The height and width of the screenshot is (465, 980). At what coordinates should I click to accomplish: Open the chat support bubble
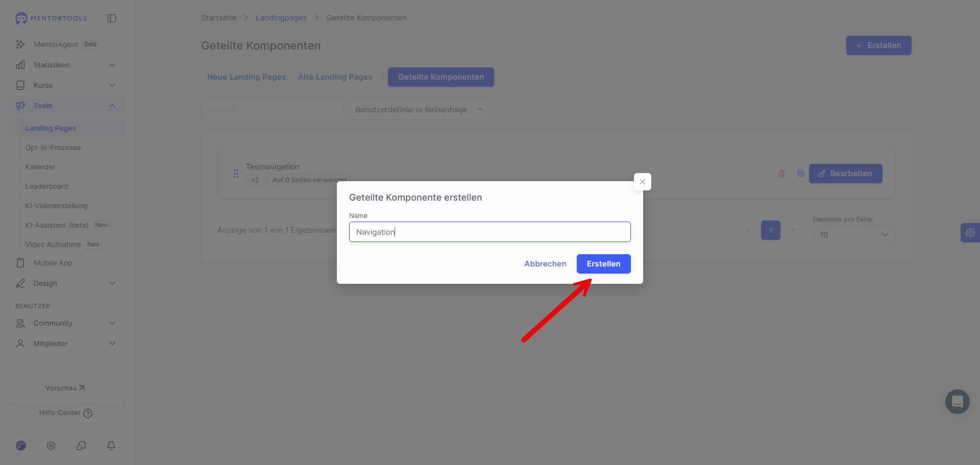coord(957,402)
